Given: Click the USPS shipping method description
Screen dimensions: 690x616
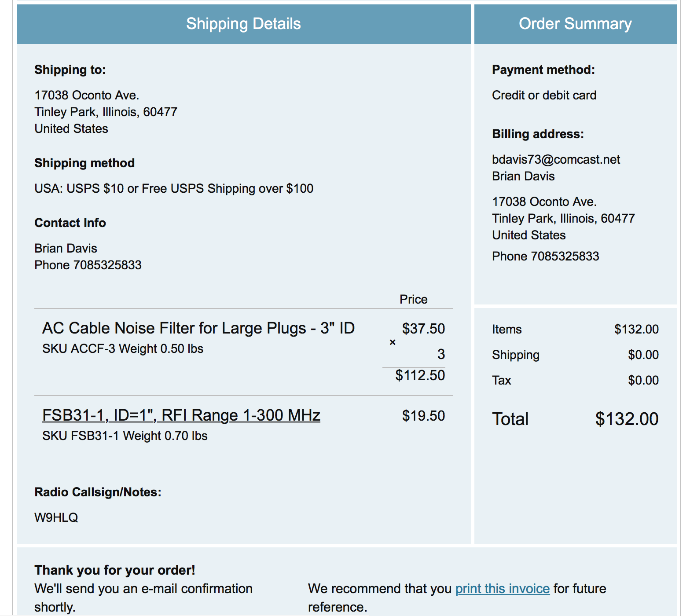Looking at the screenshot, I should tap(174, 188).
